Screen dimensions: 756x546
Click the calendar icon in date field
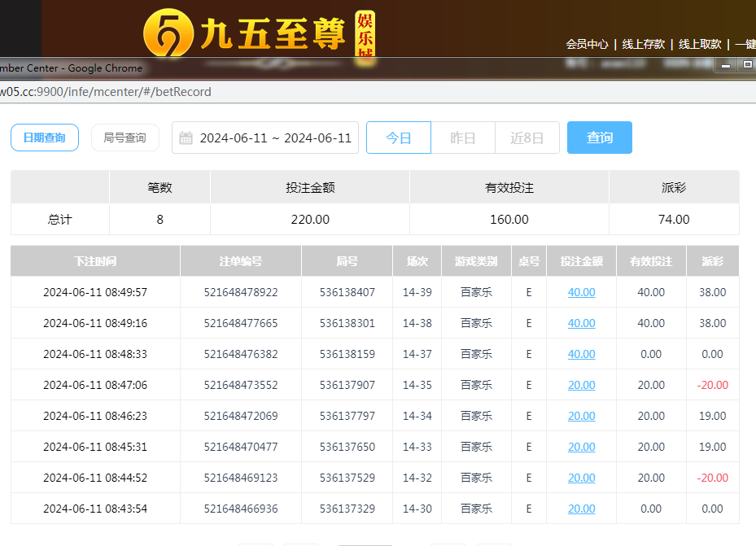186,138
